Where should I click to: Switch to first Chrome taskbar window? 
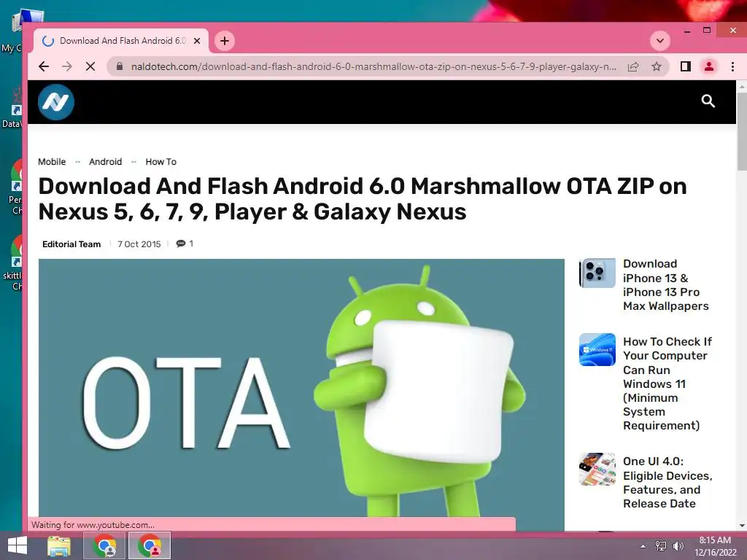click(x=104, y=545)
